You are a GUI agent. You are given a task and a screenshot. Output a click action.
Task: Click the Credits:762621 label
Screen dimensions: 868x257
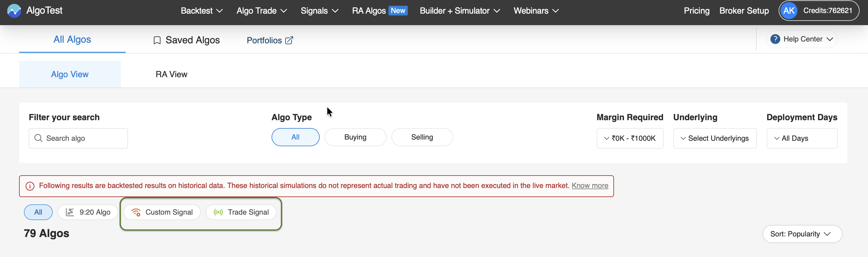click(x=827, y=10)
